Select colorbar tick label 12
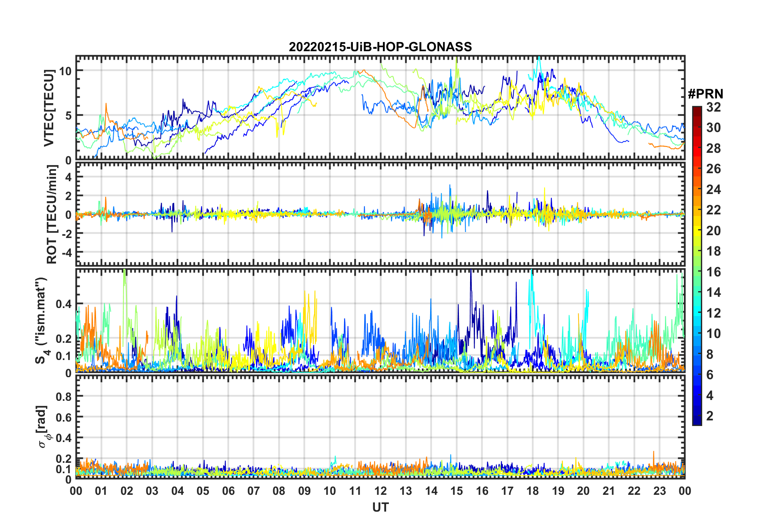 (713, 313)
